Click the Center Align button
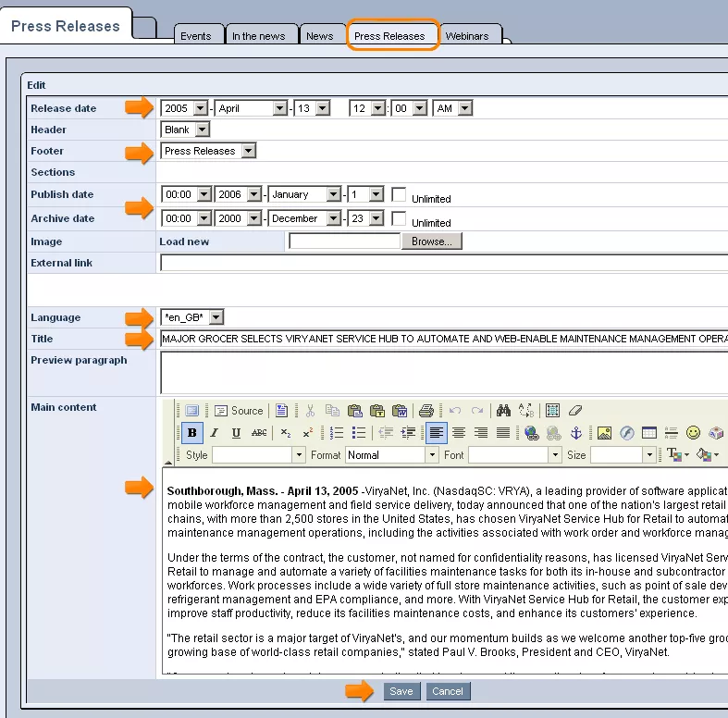Image resolution: width=728 pixels, height=718 pixels. pyautogui.click(x=459, y=433)
